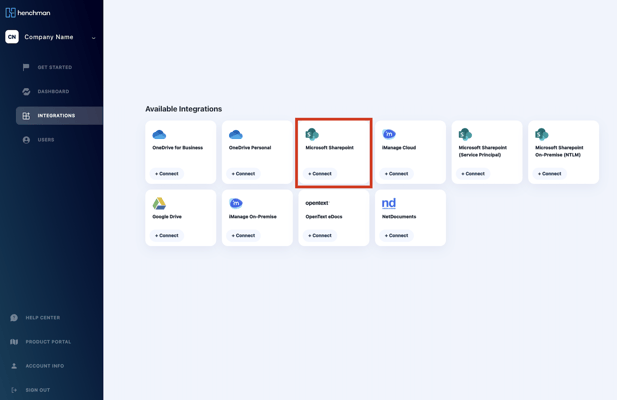This screenshot has height=400, width=617.
Task: Click the Henchman logo
Action: click(x=28, y=13)
